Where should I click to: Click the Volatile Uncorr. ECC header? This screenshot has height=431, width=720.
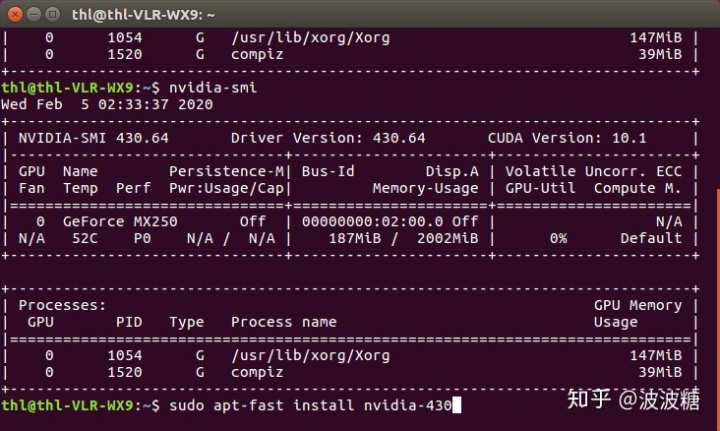[x=594, y=172]
